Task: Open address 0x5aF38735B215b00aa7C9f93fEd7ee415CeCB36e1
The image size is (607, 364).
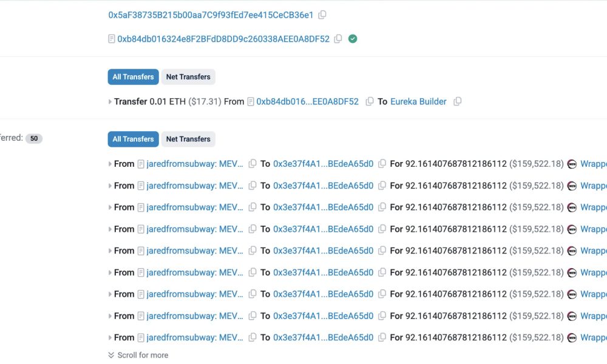Action: coord(211,15)
